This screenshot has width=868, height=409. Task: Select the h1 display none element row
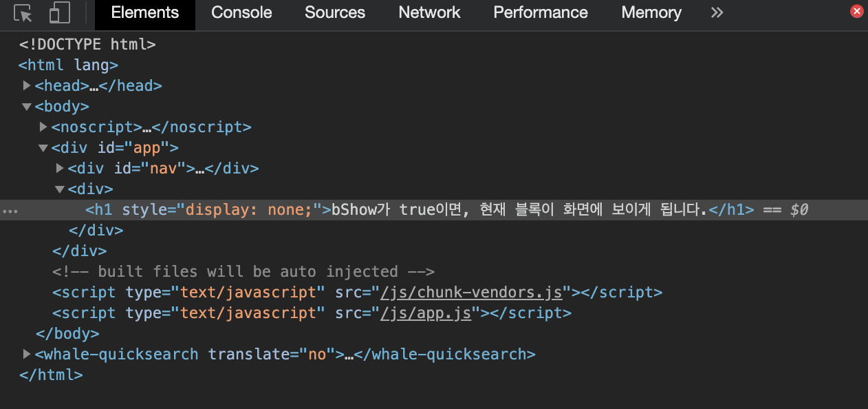(434, 210)
